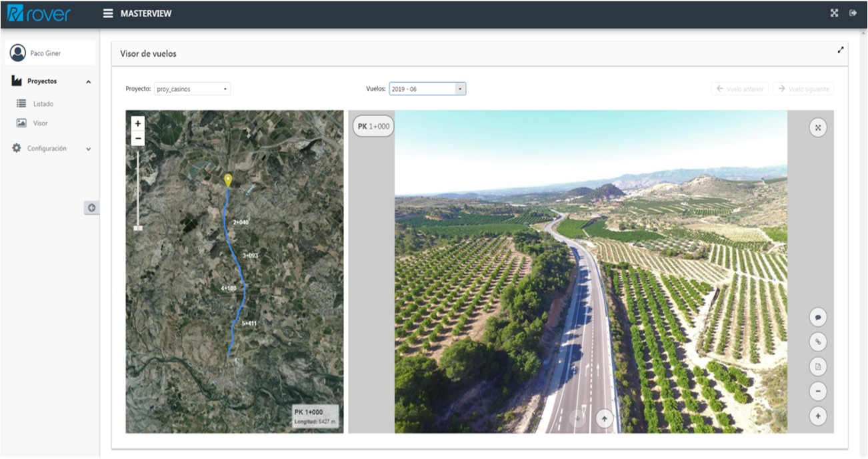Image resolution: width=868 pixels, height=459 pixels.
Task: Click the yellow location pin on the map
Action: [228, 181]
